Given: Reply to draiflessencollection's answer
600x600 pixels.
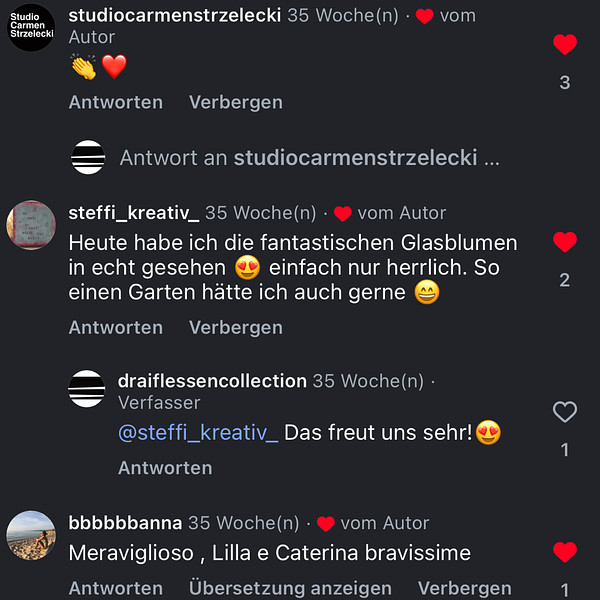Looking at the screenshot, I should (x=165, y=467).
